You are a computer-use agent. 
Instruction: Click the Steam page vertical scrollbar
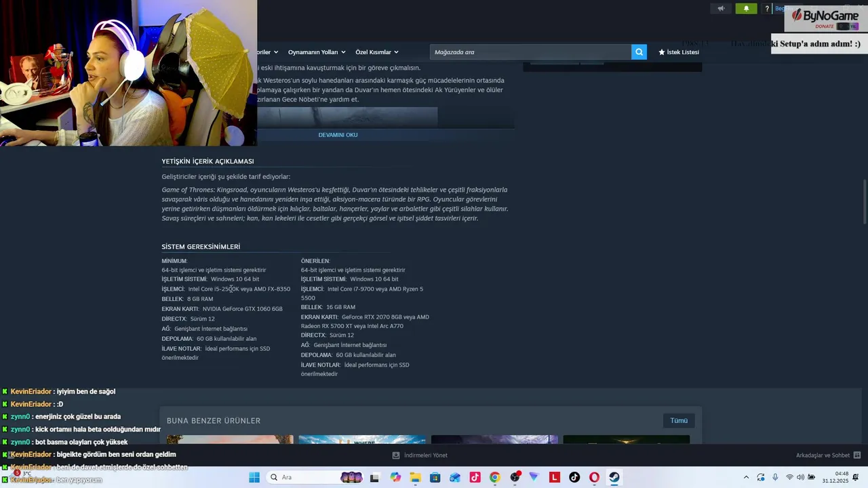(x=865, y=201)
